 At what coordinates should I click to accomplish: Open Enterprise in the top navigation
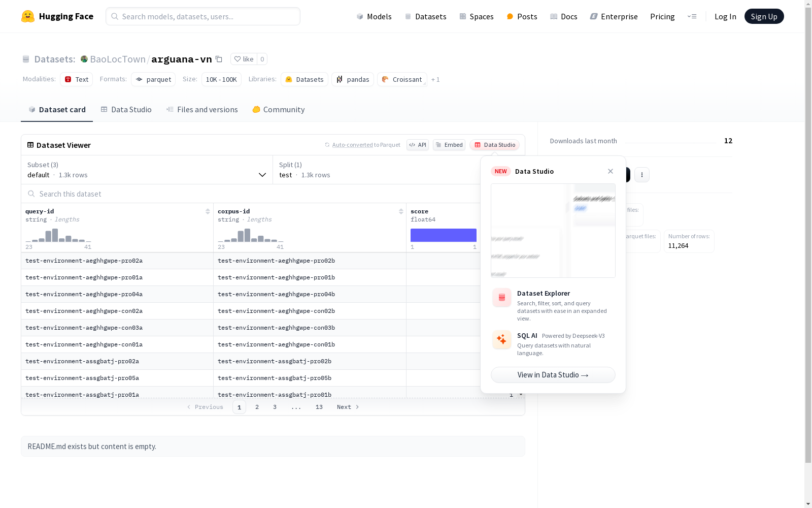tap(614, 16)
